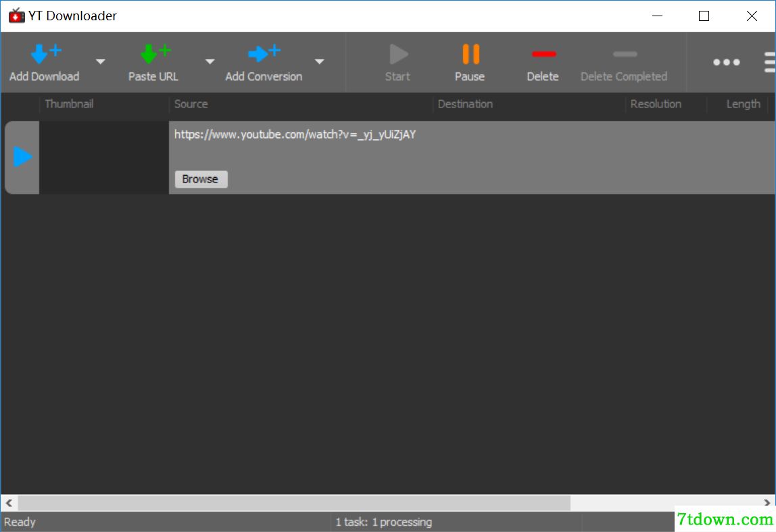Screen dimensions: 776x532
Task: Select the YouTube URL source text
Action: point(295,135)
